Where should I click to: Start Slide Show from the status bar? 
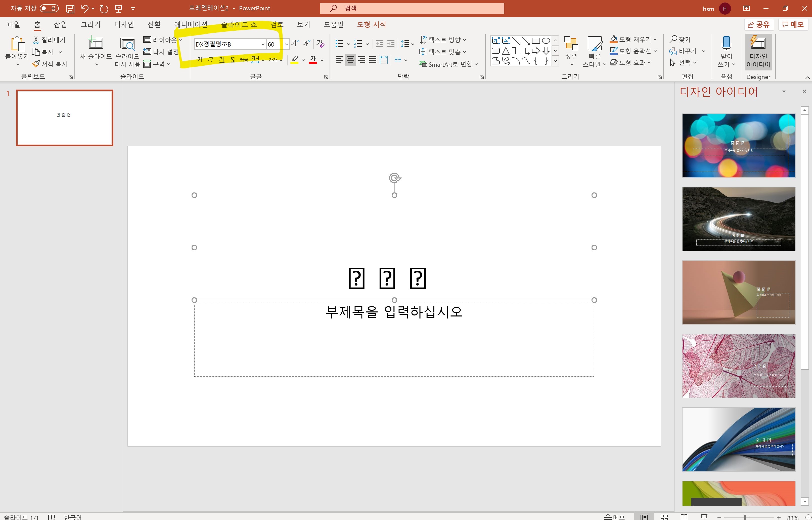[x=704, y=517]
